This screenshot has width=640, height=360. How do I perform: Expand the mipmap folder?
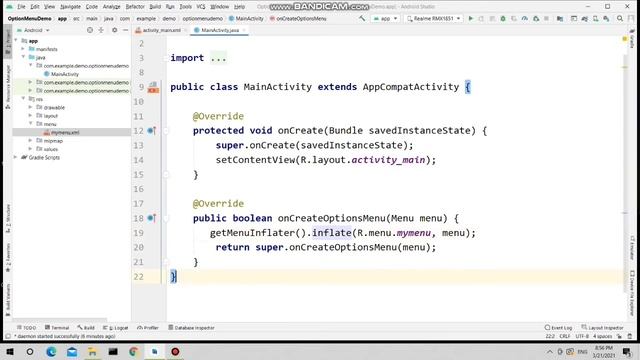point(31,140)
